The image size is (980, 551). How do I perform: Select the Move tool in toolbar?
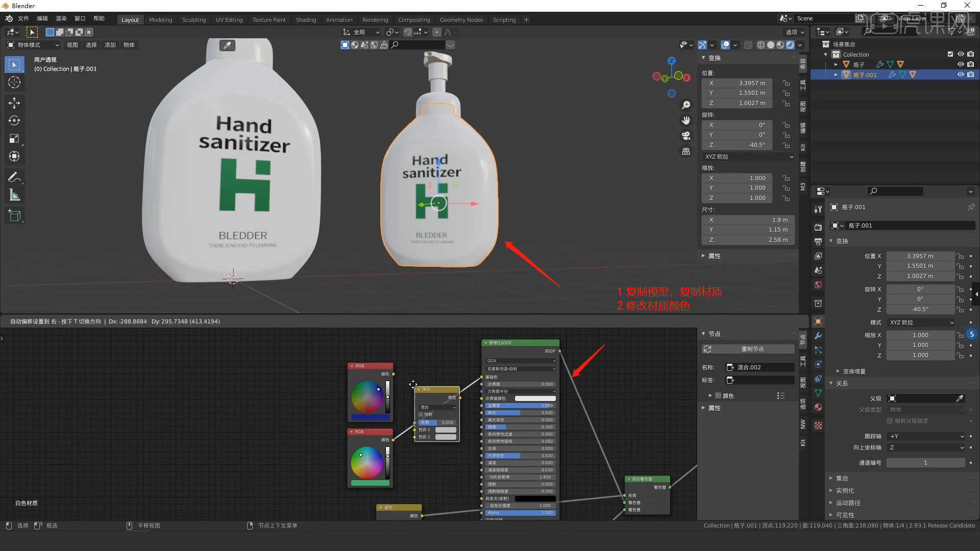point(14,103)
